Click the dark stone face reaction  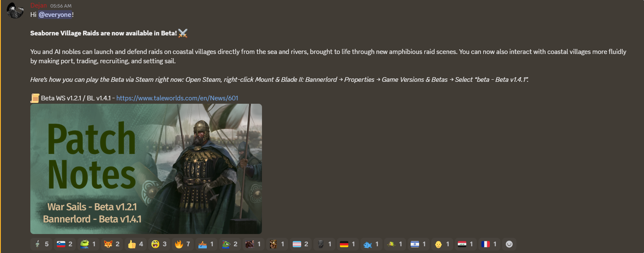[324, 244]
